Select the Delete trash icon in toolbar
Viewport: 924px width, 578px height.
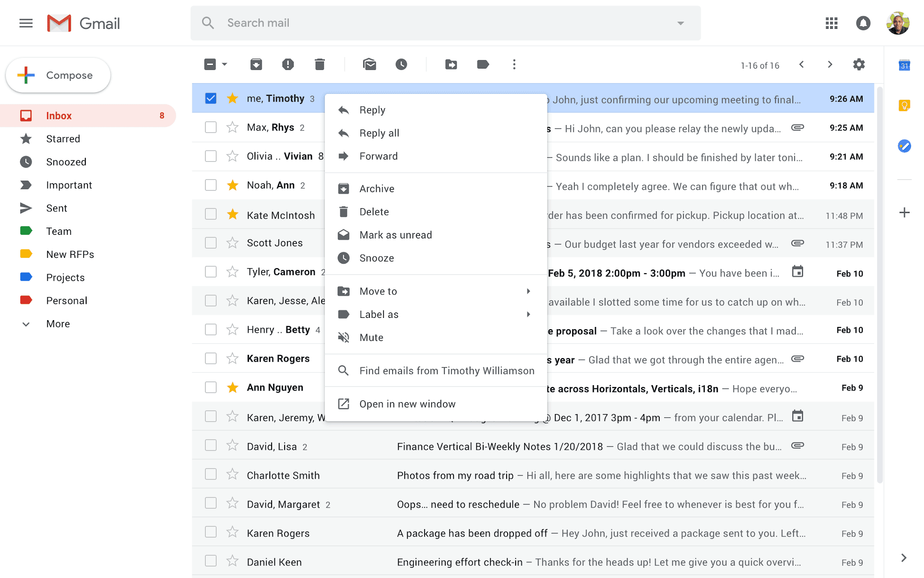tap(320, 64)
